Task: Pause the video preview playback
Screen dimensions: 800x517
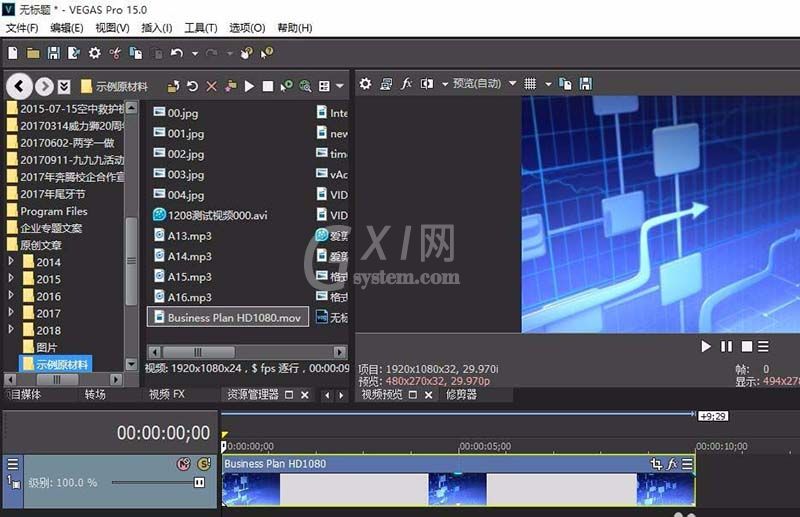Action: click(x=726, y=347)
